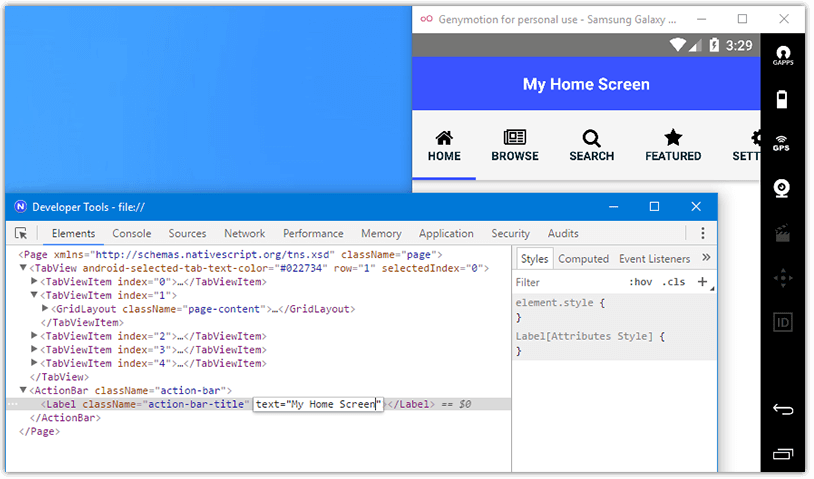Click the text="My Home Screen" edit field
814x479 pixels.
pos(318,404)
